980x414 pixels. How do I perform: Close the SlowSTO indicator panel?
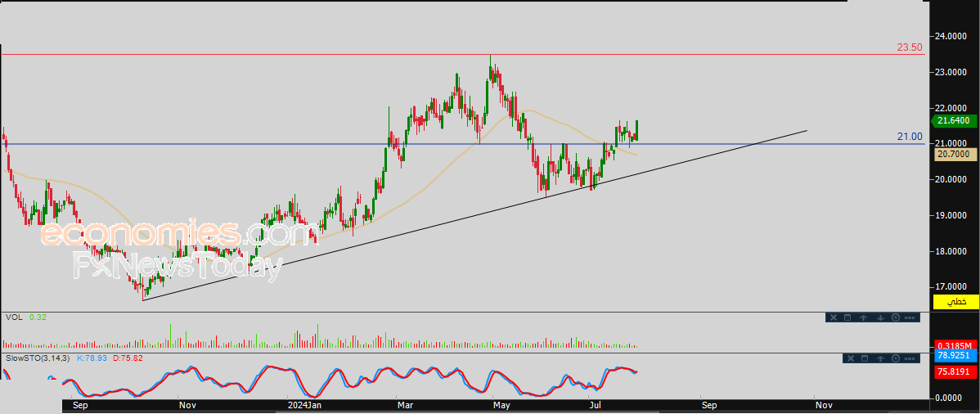pyautogui.click(x=849, y=358)
